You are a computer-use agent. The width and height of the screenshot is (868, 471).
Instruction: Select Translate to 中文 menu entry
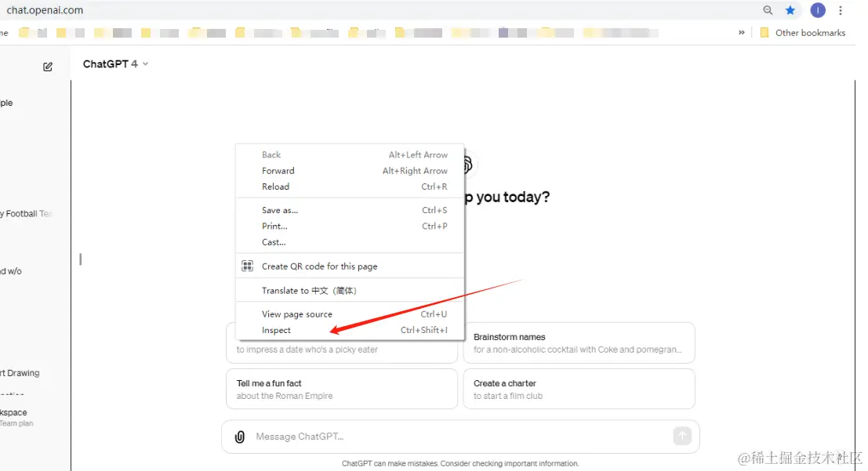click(350, 291)
